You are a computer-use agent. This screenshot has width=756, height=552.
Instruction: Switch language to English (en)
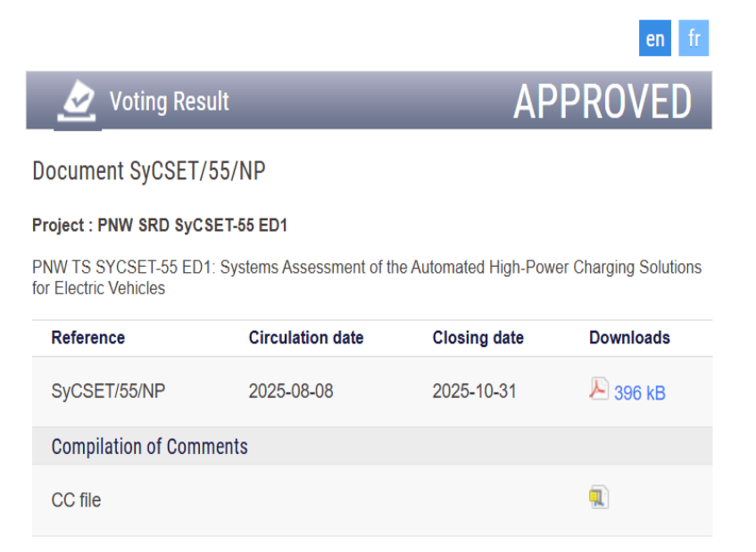pos(655,39)
